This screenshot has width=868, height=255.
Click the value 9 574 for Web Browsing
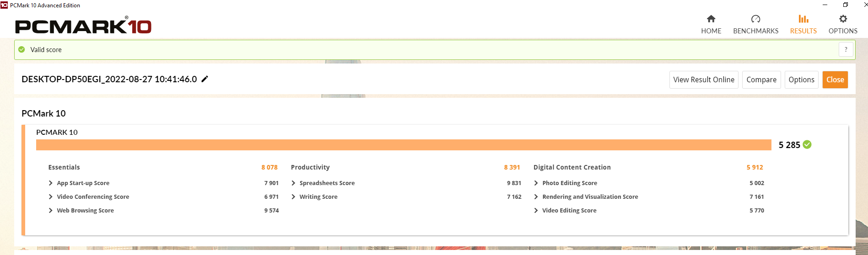pyautogui.click(x=271, y=210)
